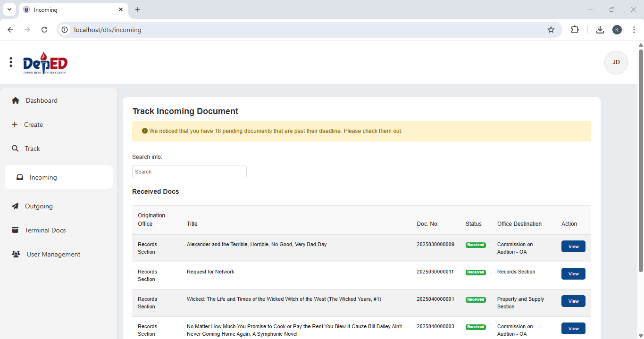Viewport: 644px width, 339px height.
Task: Click the Title column header
Action: 192,224
